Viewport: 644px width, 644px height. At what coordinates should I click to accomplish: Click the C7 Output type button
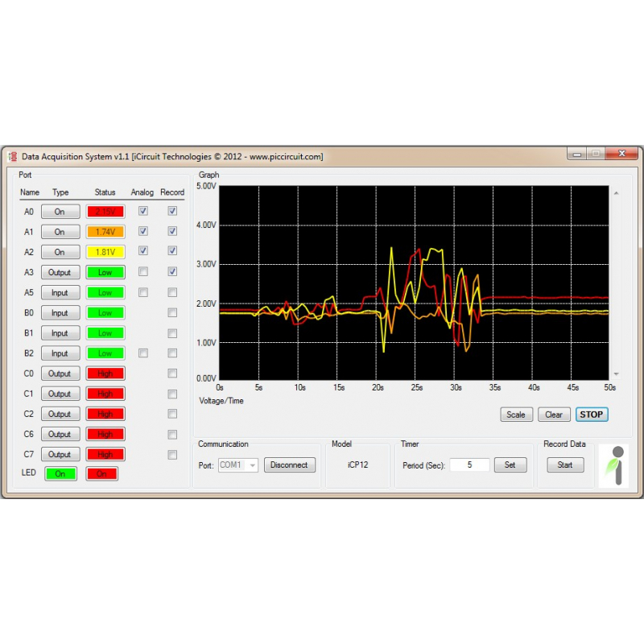click(60, 454)
